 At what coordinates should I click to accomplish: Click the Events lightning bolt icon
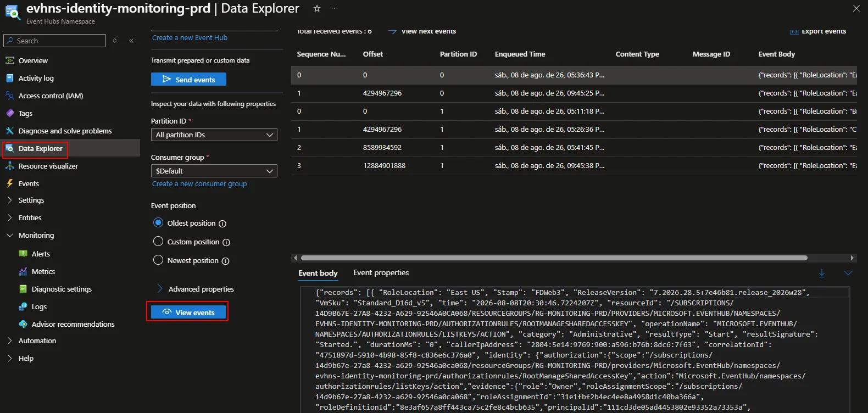tap(9, 183)
